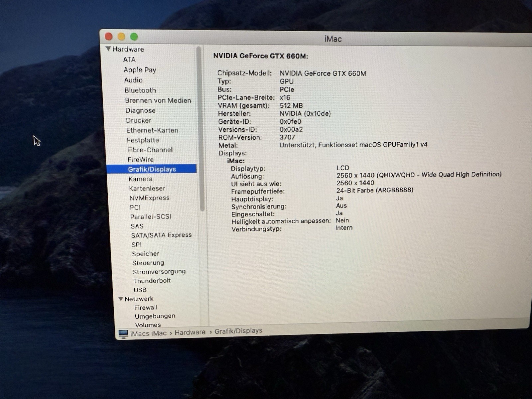Click the Hardware section header label

tap(128, 49)
